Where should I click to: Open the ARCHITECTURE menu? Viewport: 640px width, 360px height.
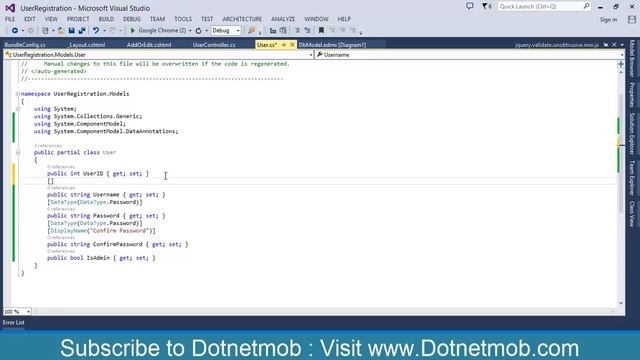point(242,19)
